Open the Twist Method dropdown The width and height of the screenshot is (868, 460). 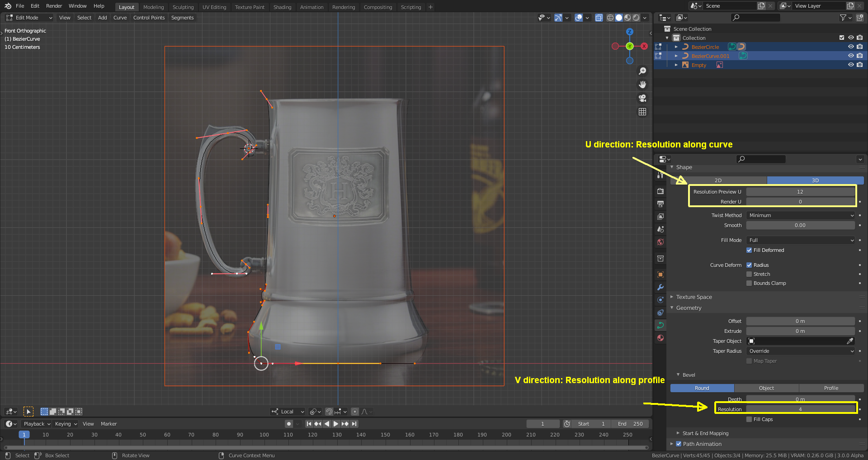[x=800, y=215]
